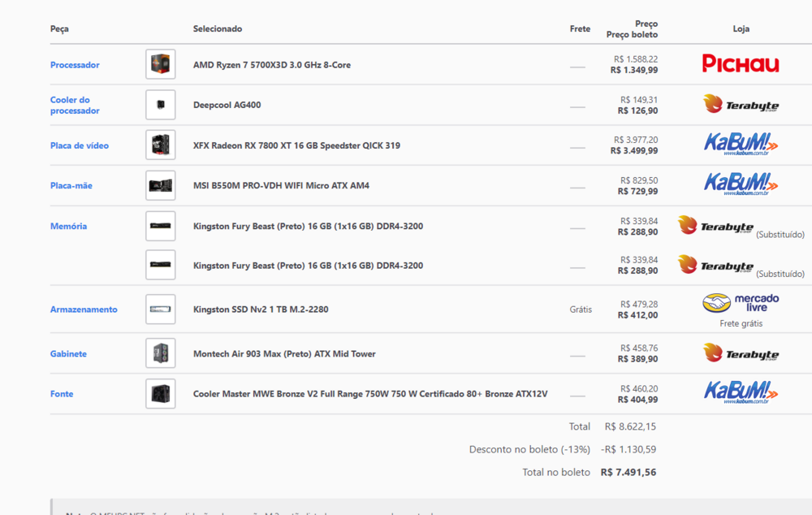Open the Pichau store logo

coord(741,63)
